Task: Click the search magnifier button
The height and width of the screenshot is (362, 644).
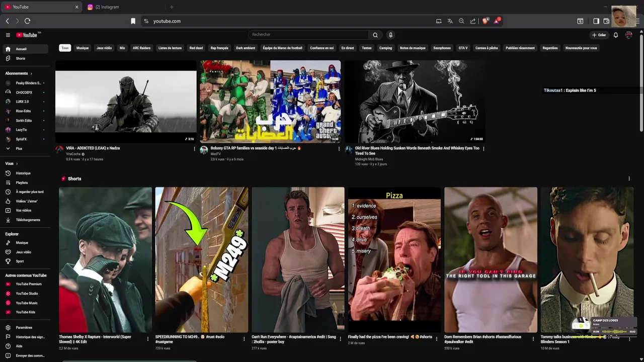Action: [375, 35]
